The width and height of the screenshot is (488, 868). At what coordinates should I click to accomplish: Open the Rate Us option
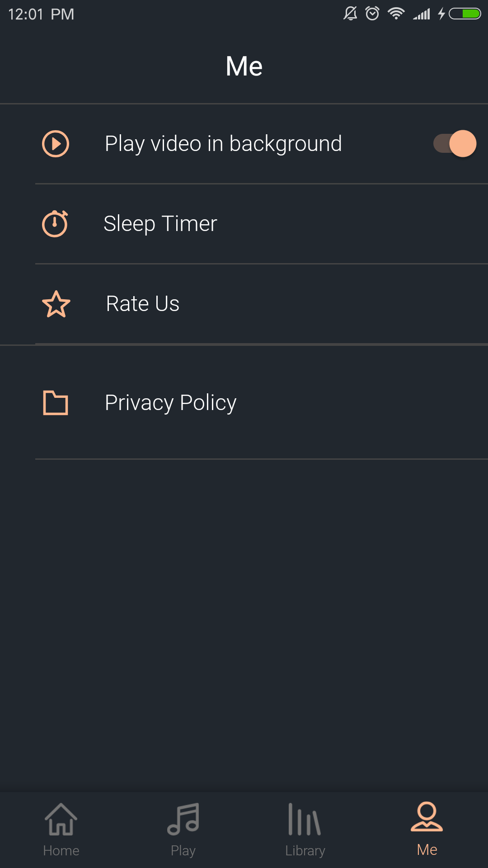tap(143, 304)
